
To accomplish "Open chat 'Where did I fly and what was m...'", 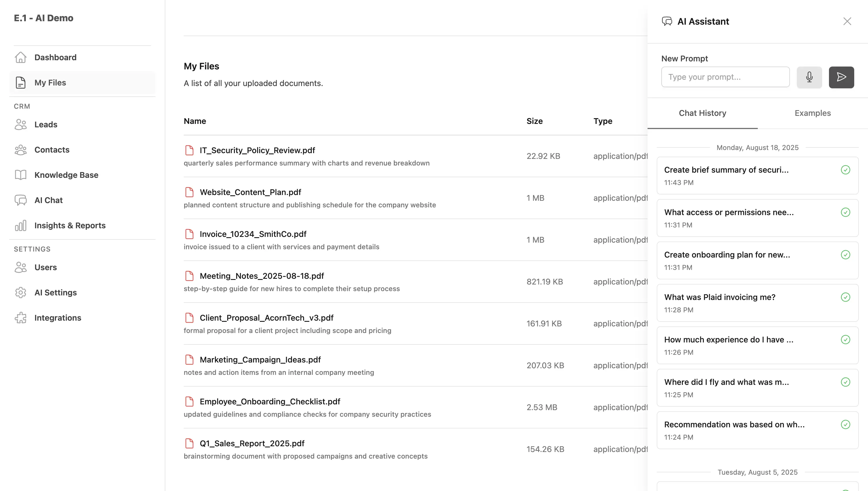I will (x=757, y=388).
